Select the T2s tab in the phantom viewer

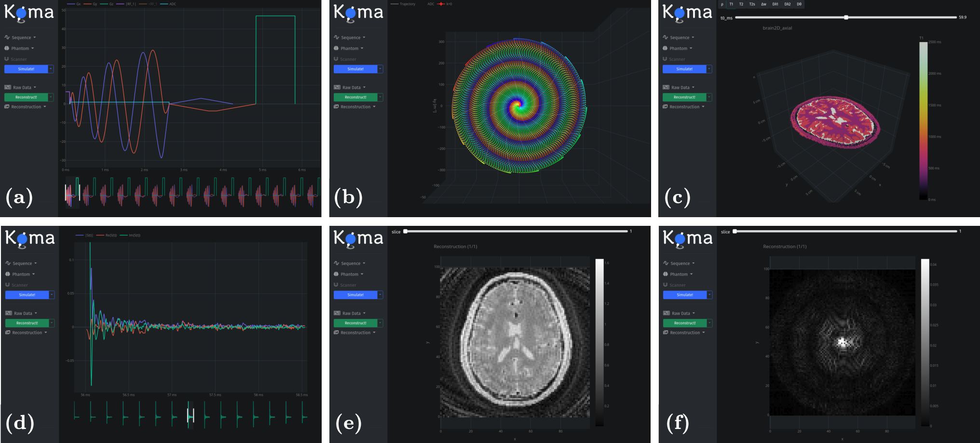(752, 4)
